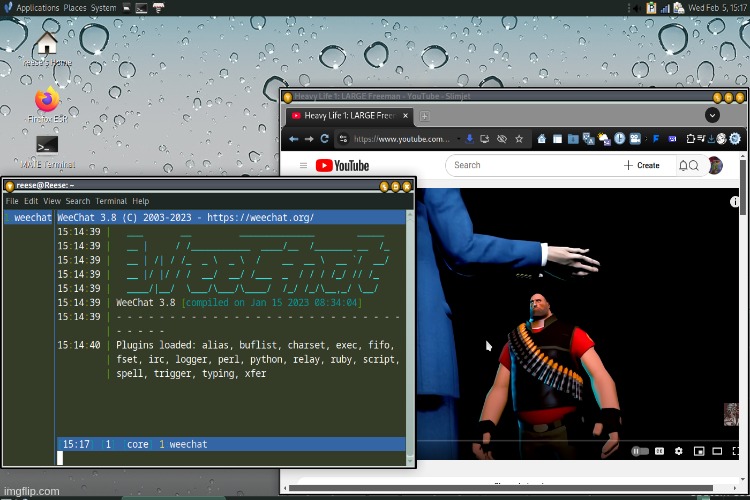The image size is (750, 500).
Task: Open the terminal Edit menu
Action: click(x=31, y=201)
